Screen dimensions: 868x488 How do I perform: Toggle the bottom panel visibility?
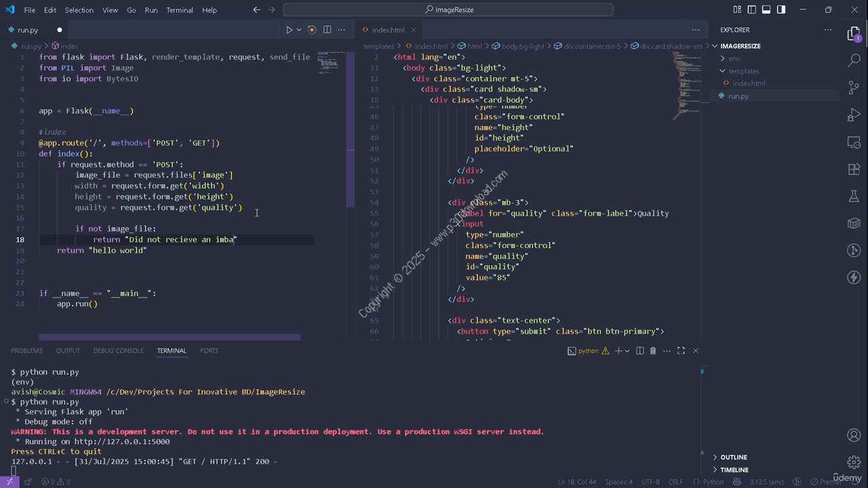766,9
